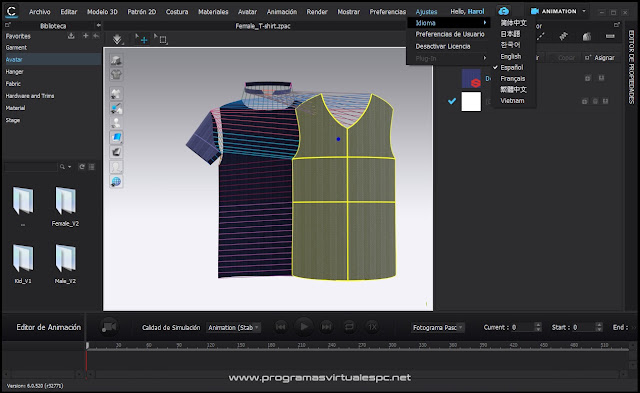Undock the Biblioteca panel

point(7,25)
